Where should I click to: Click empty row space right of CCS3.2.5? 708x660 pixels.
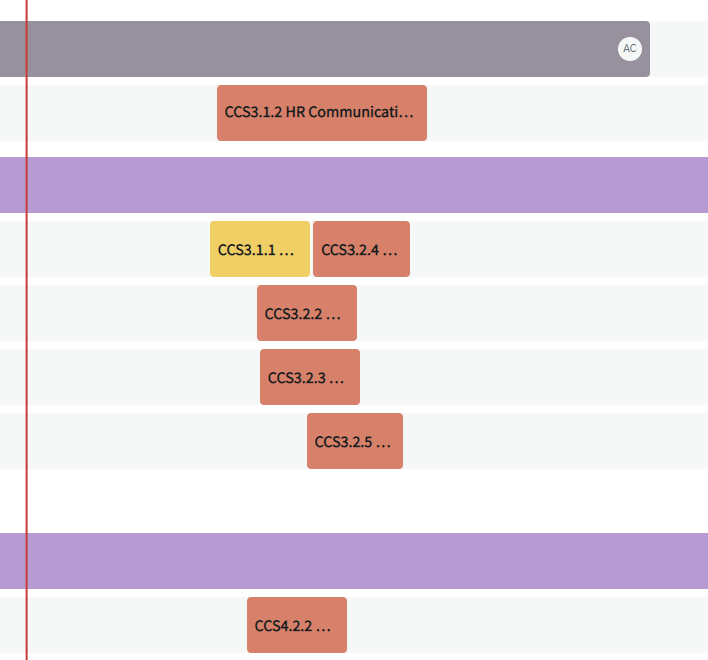555,441
